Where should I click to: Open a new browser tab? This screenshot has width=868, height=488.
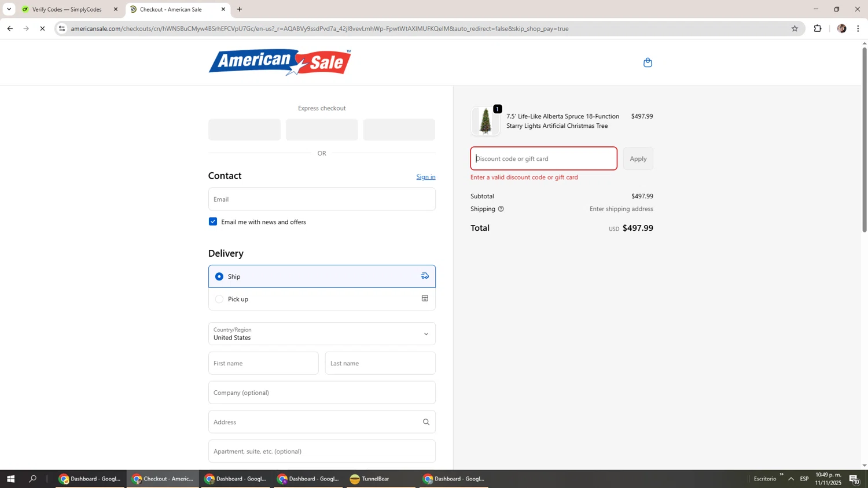240,9
